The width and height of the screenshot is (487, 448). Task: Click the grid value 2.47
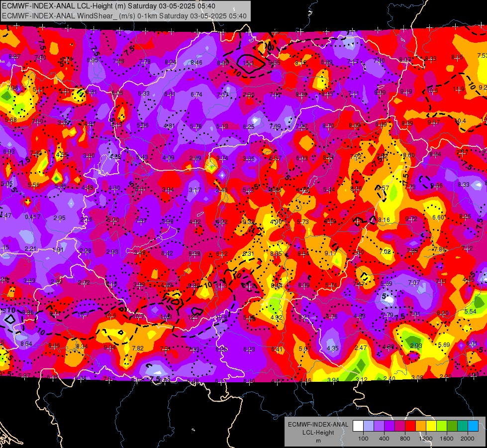(x=361, y=347)
